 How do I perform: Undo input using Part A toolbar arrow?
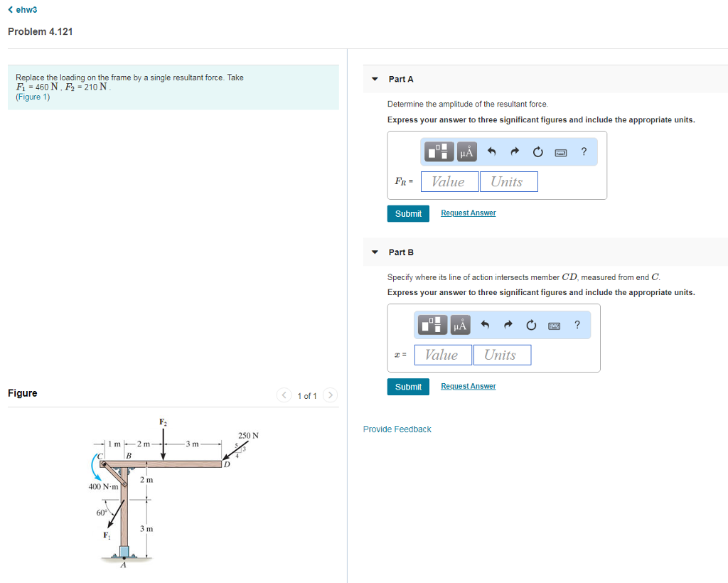point(491,151)
